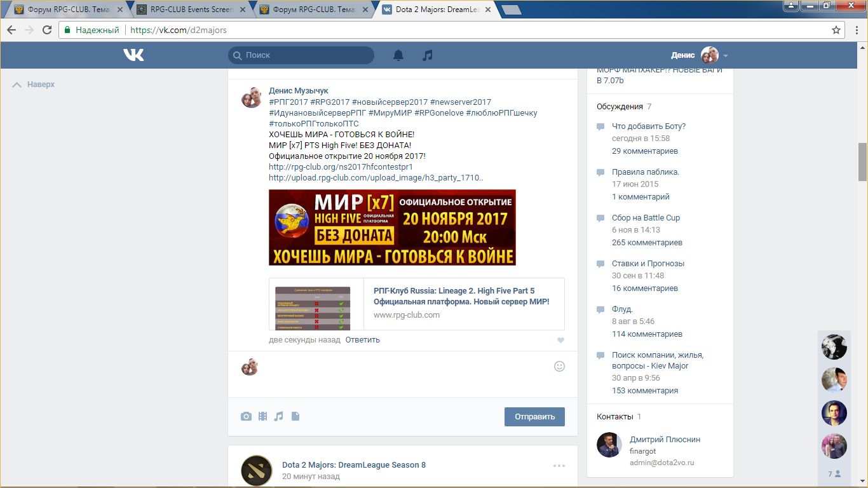Click the page vertical scrollbar thumb
Screen dimensions: 868x488
pos(862,162)
